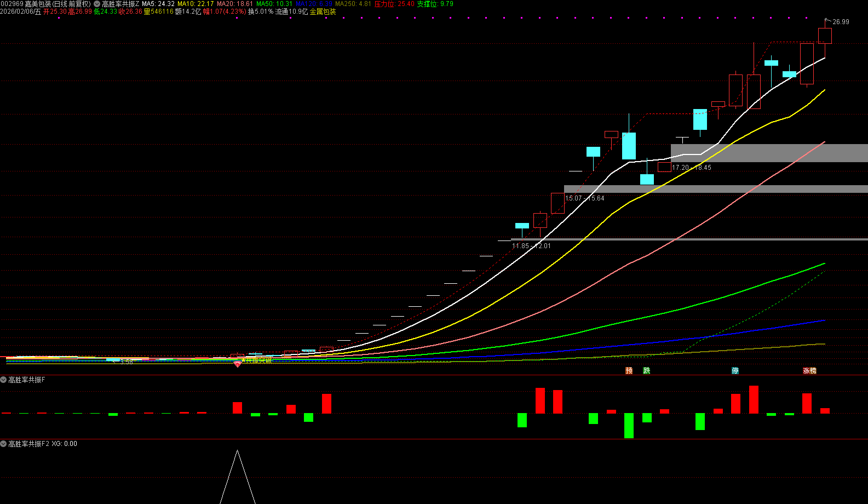Click the 金属包装 sector link
868x504 pixels.
(x=323, y=12)
